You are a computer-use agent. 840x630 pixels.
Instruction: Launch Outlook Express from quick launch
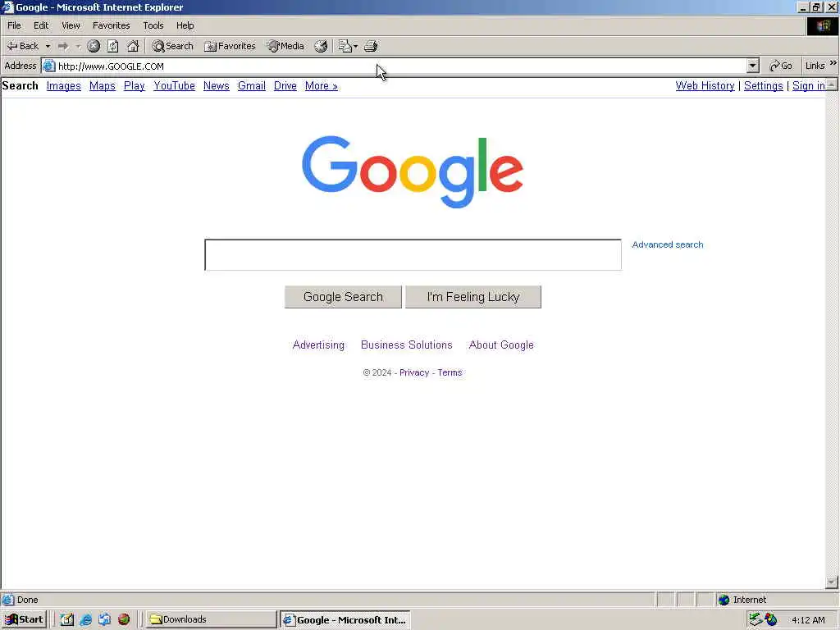104,620
